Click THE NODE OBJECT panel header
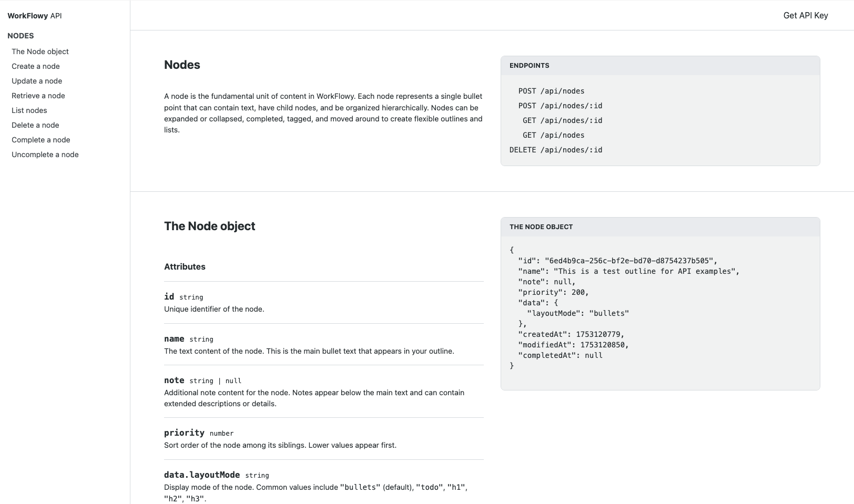 [660, 227]
